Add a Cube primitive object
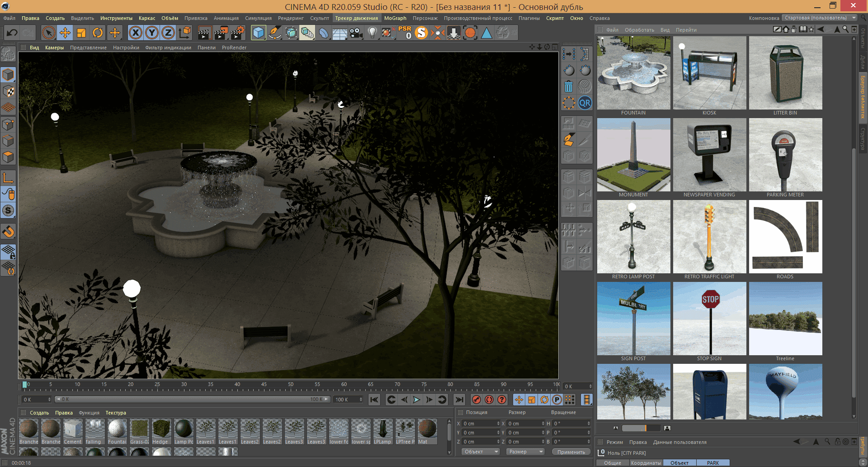This screenshot has width=868, height=467. tap(258, 33)
